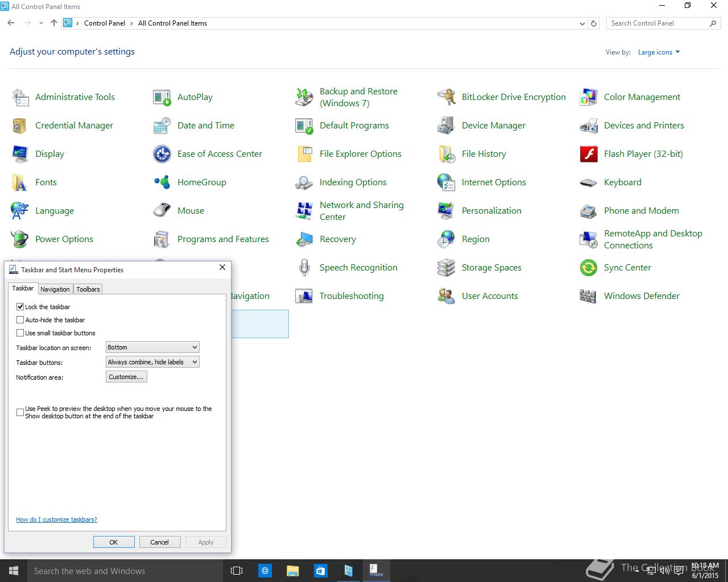Open the Ease of Access Center icon
Viewport: 728px width, 582px height.
point(162,154)
